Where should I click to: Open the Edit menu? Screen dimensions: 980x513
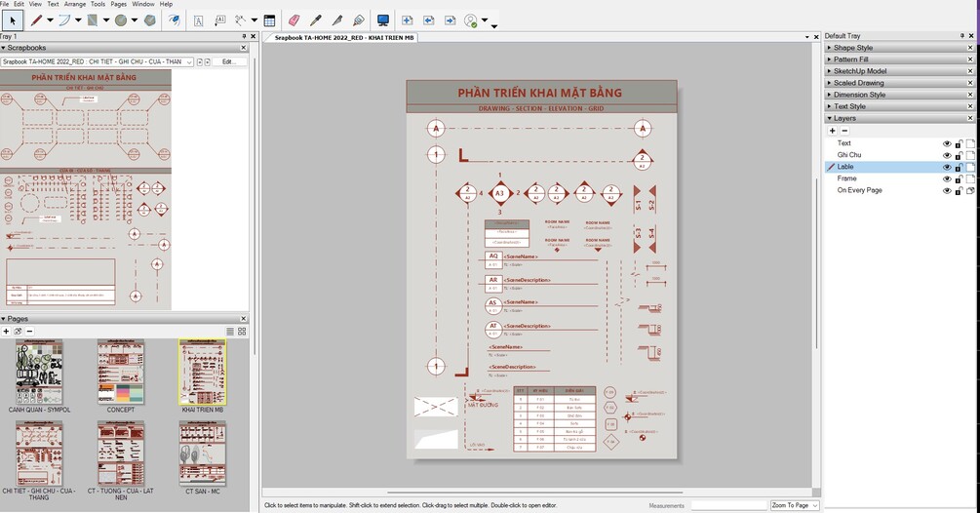(19, 4)
